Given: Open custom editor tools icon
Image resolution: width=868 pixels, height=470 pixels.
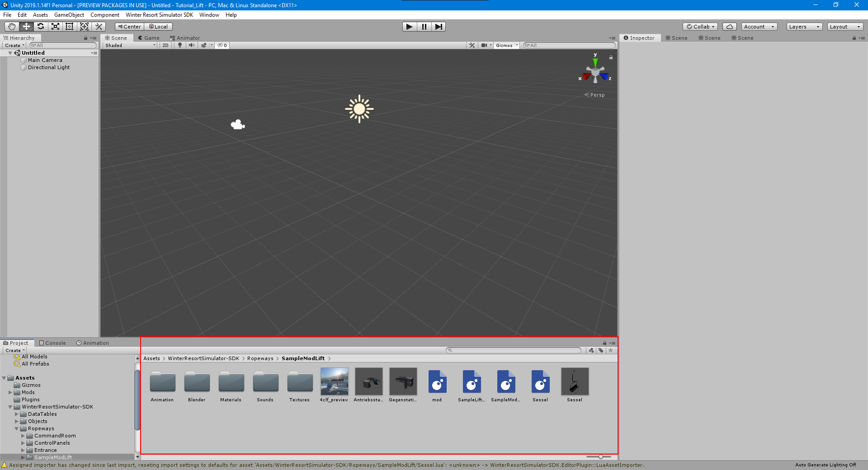Looking at the screenshot, I should point(99,27).
